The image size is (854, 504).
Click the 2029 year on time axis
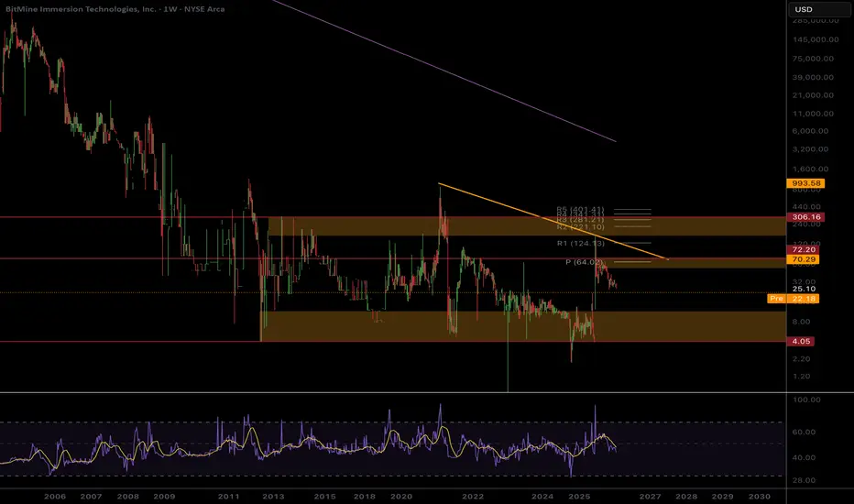[723, 497]
